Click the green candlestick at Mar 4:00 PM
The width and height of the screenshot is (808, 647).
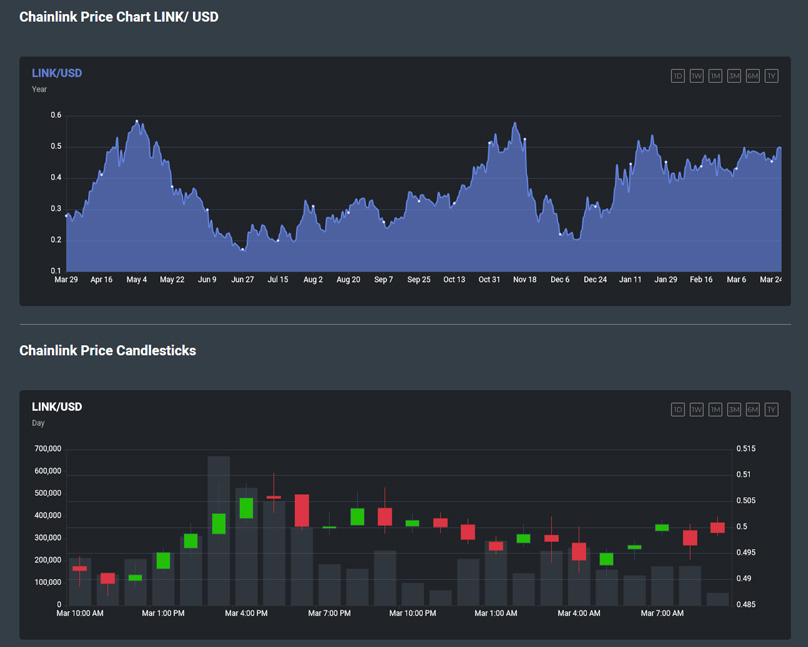(246, 508)
